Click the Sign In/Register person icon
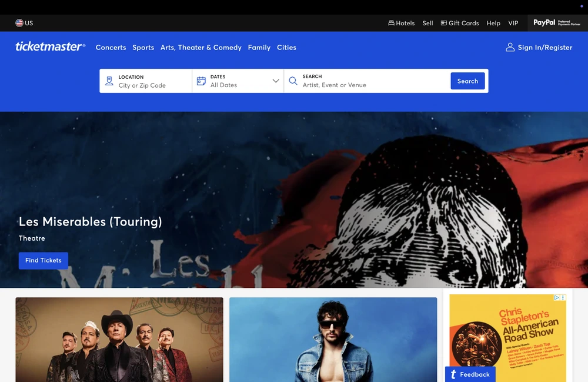Screen dimensions: 588x382 click(x=509, y=46)
